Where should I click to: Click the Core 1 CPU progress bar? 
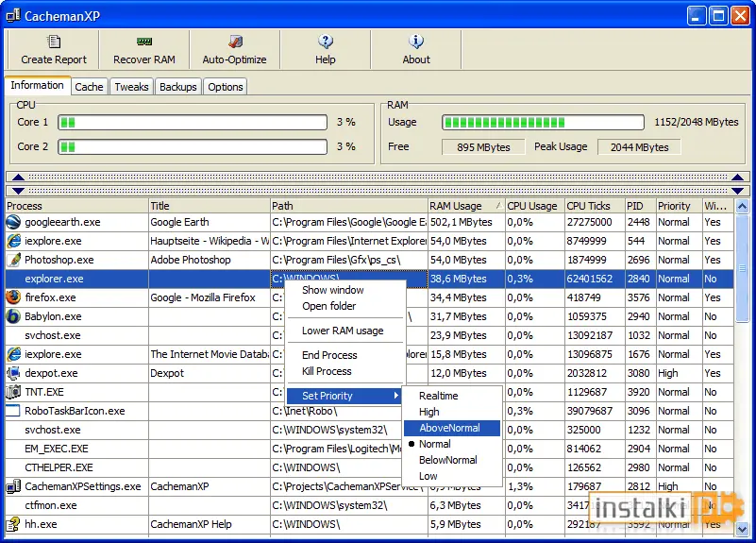tap(193, 122)
